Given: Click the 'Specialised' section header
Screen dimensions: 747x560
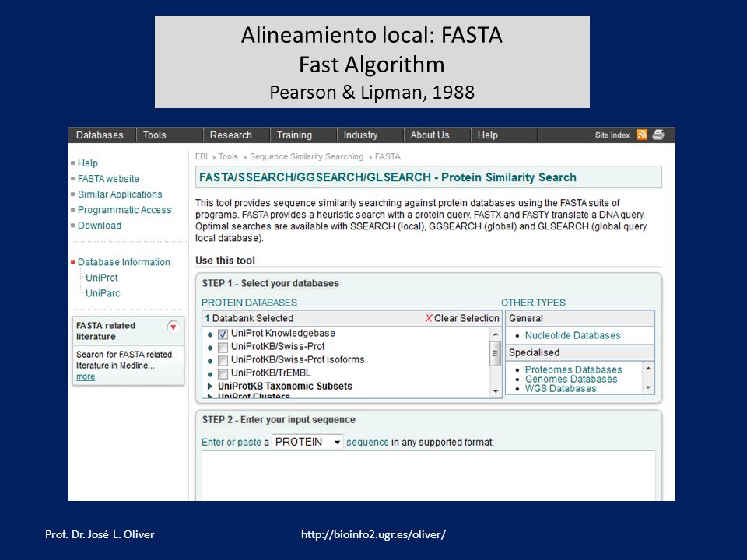Looking at the screenshot, I should click(534, 352).
